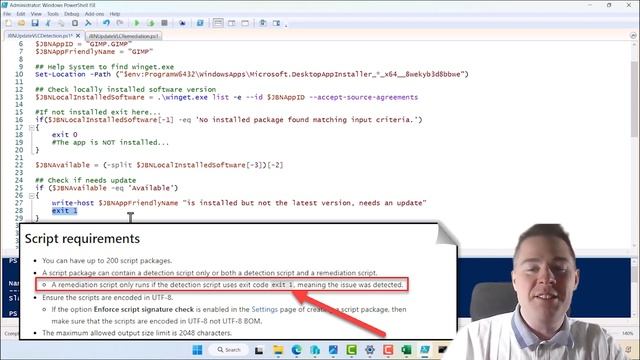Click the Redo arrow icon
Viewport: 640px width, 360px height.
point(120,23)
